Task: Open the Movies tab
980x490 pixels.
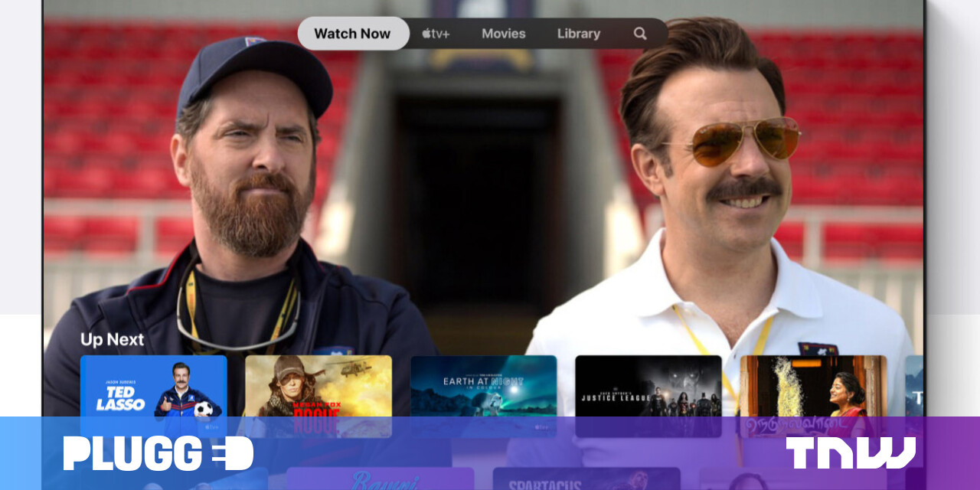Action: [503, 34]
